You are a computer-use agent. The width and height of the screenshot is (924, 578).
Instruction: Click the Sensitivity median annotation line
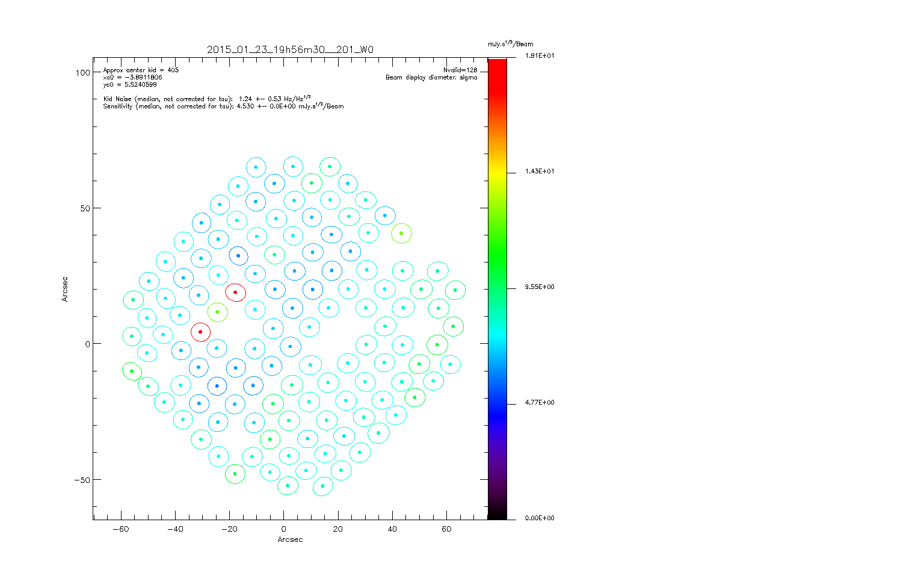[223, 107]
